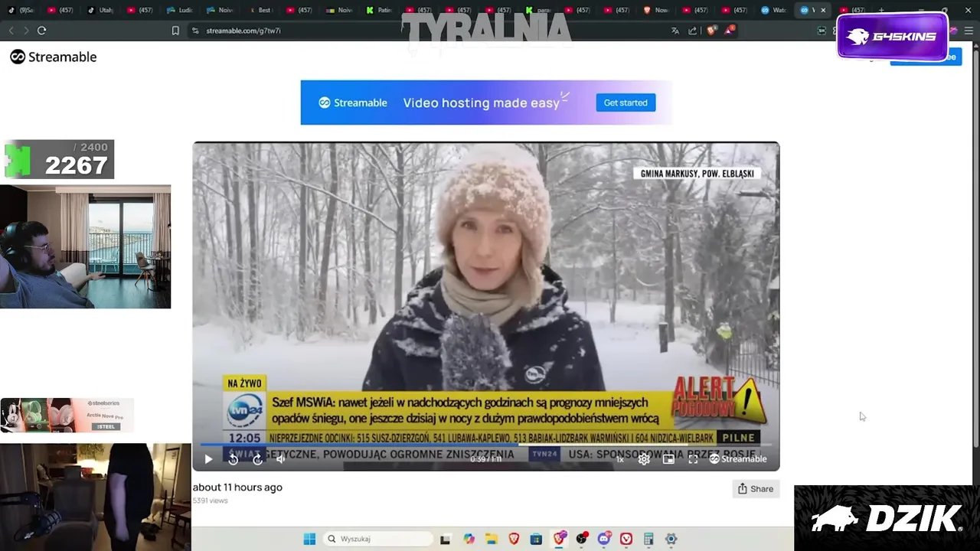The image size is (980, 551).
Task: Switch to the Ludic browser tab
Action: [x=180, y=10]
